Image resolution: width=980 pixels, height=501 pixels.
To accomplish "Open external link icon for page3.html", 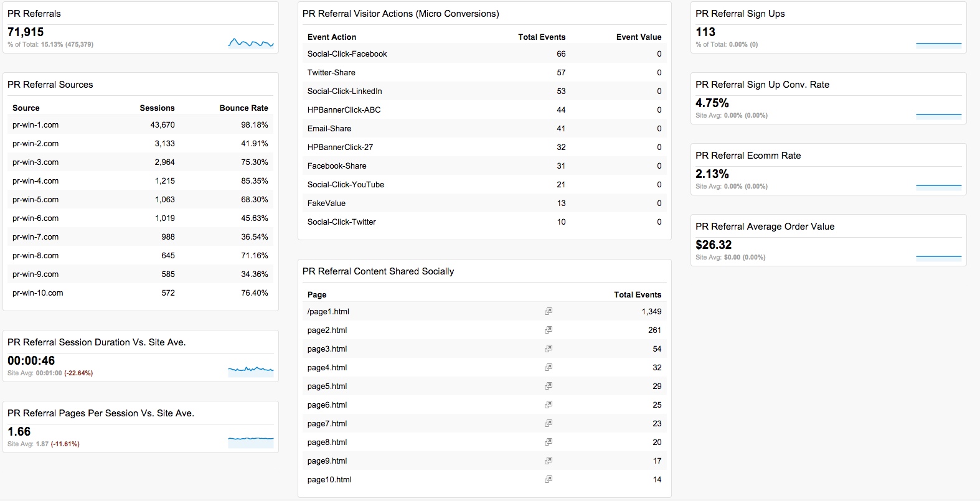I will coord(549,349).
